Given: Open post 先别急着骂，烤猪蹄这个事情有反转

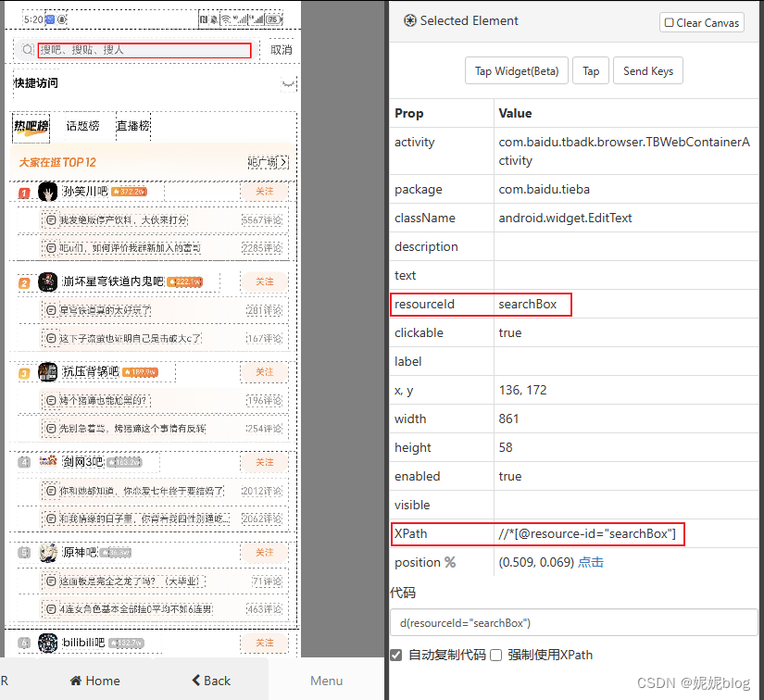Looking at the screenshot, I should tap(132, 429).
